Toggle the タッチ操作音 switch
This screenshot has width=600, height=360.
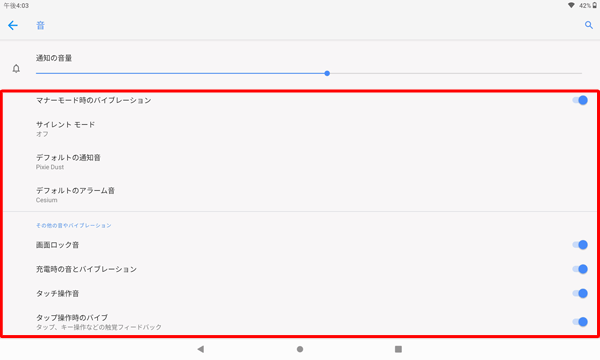click(580, 293)
